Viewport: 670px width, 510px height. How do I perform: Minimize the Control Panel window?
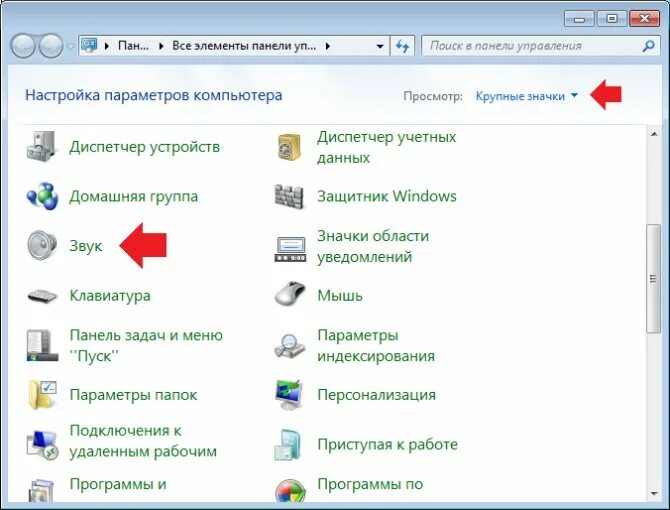pyautogui.click(x=579, y=19)
